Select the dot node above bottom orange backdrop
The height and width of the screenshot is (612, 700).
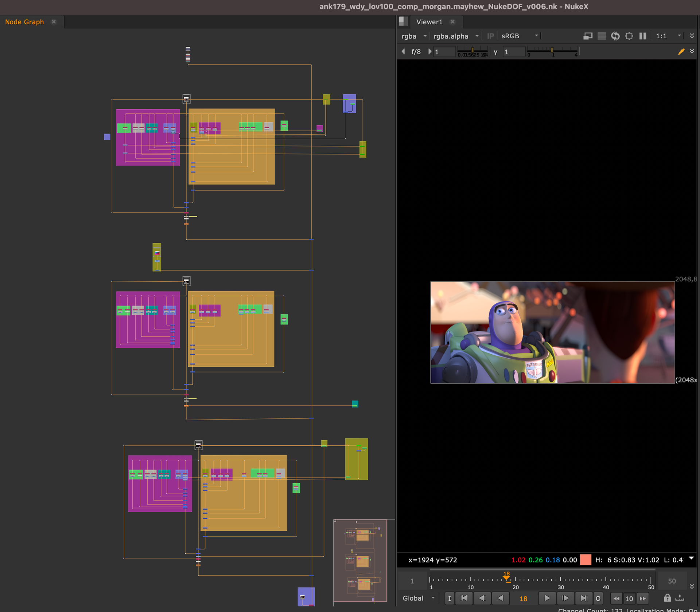coord(198,445)
